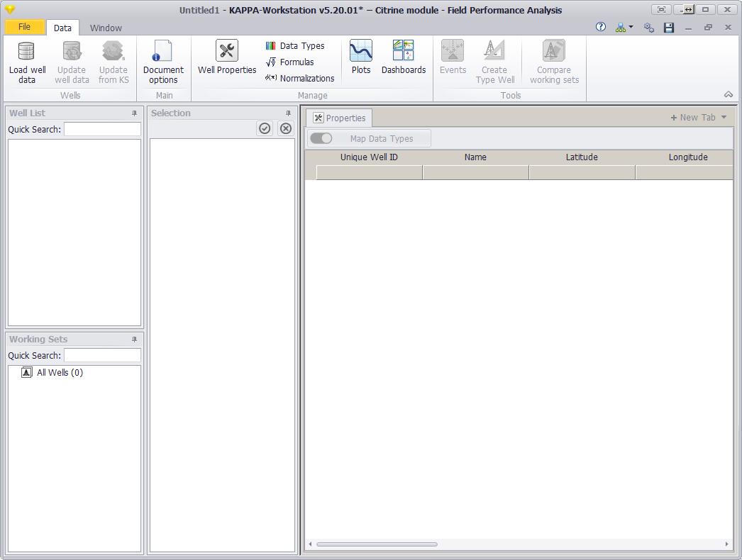Click the All Wells working set icon
This screenshot has width=742, height=560.
[26, 372]
